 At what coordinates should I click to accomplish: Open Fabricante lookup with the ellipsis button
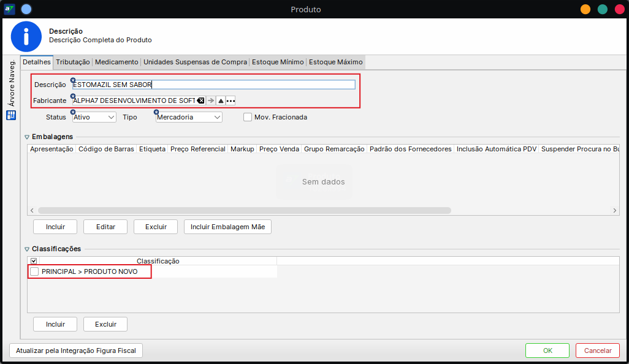pos(231,100)
